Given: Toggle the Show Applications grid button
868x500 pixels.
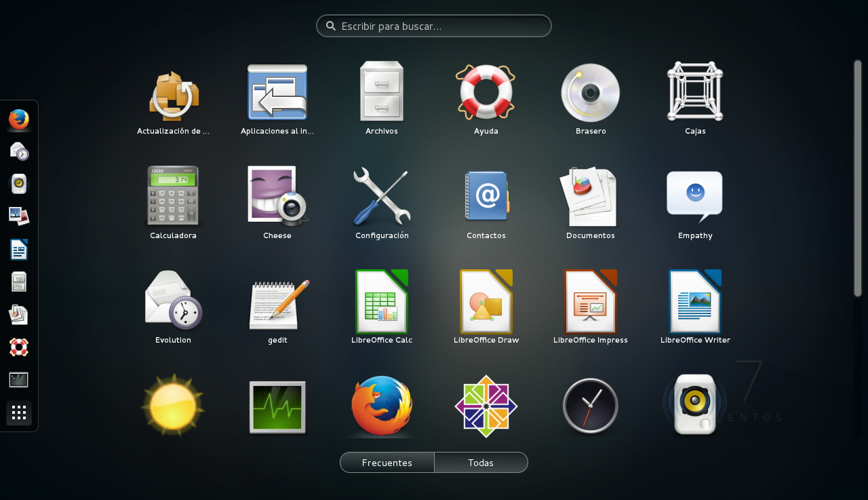Looking at the screenshot, I should pyautogui.click(x=19, y=412).
